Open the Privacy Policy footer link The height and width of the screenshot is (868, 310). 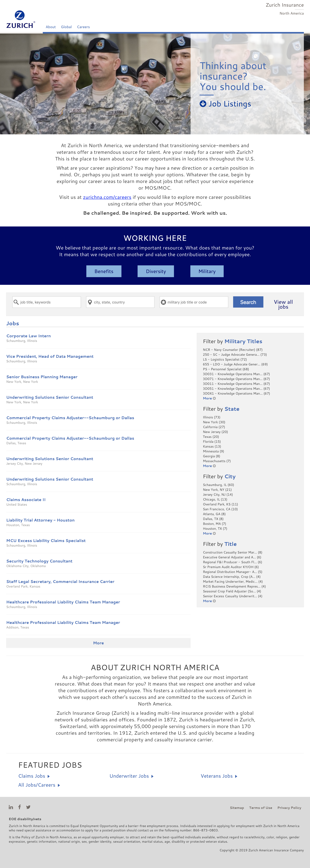pos(289,808)
